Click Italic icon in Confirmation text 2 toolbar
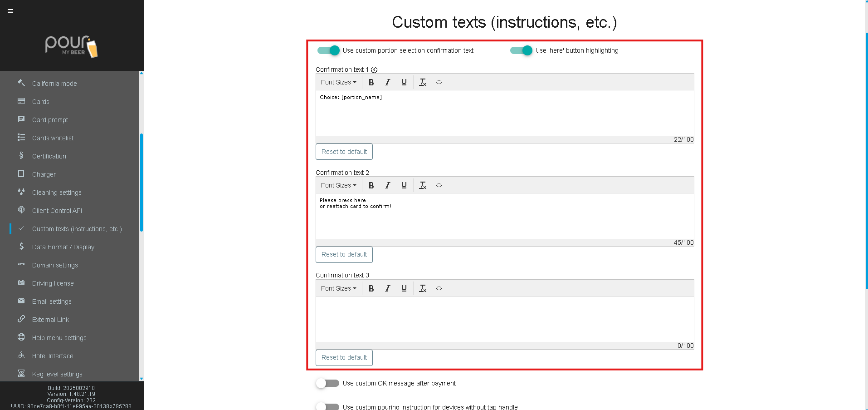 387,185
